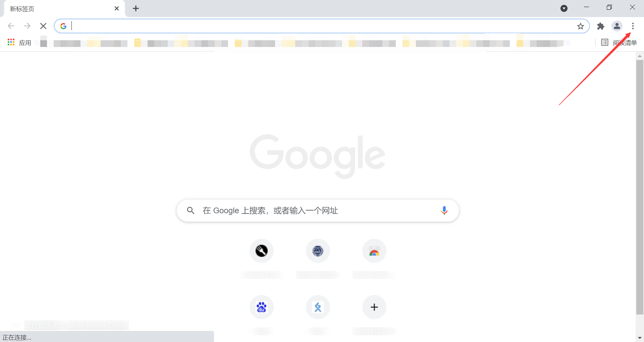Open the blue runner logo shortcut tile
This screenshot has height=342, width=644.
click(318, 307)
